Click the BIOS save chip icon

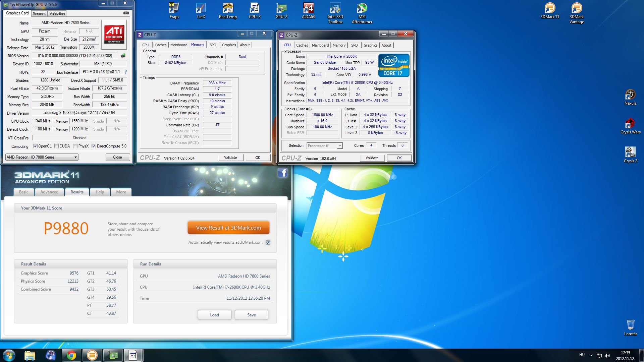[123, 56]
